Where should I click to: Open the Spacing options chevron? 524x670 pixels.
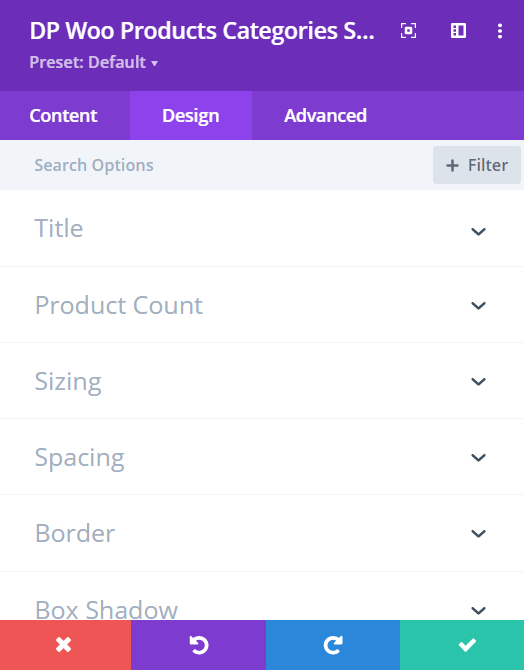(478, 457)
